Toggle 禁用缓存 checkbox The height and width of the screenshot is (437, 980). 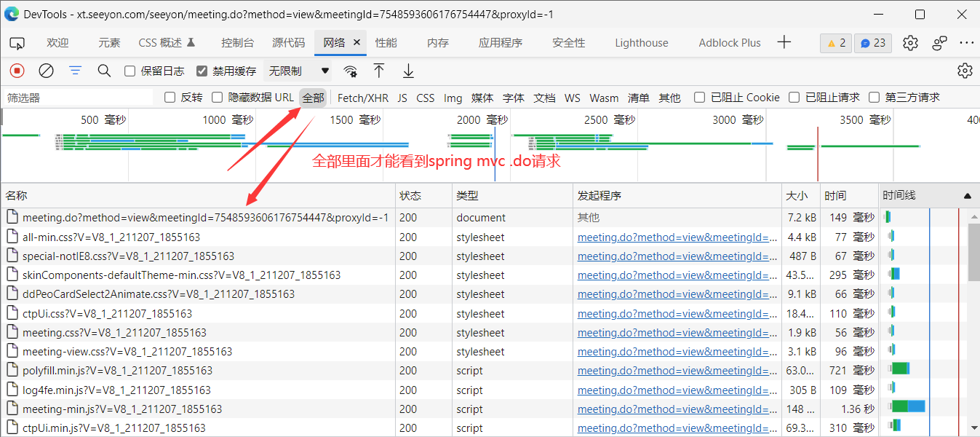point(202,71)
